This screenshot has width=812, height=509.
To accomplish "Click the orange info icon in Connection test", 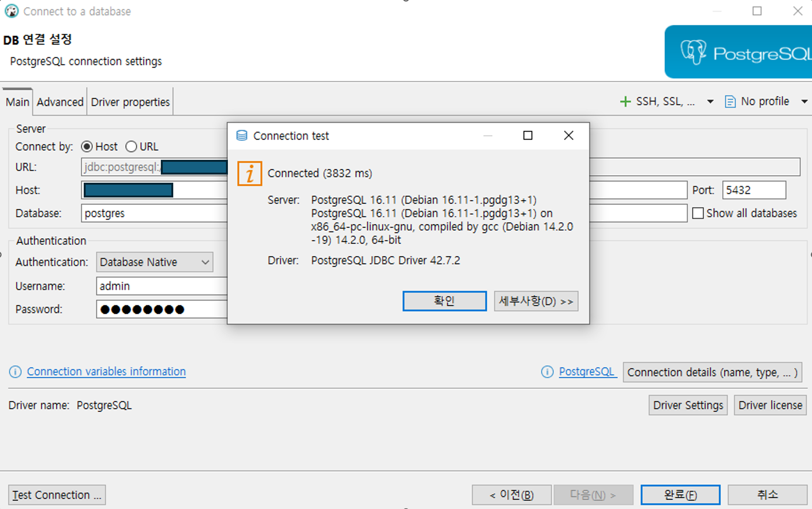I will pos(250,173).
